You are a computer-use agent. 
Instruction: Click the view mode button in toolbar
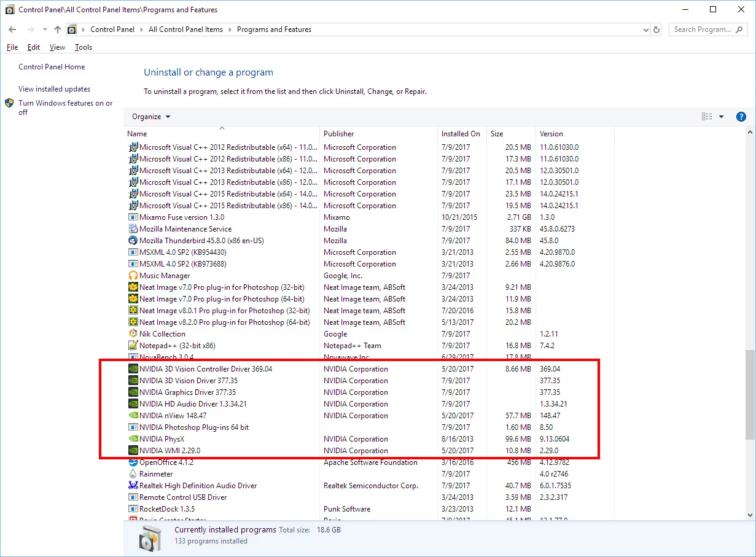[707, 117]
